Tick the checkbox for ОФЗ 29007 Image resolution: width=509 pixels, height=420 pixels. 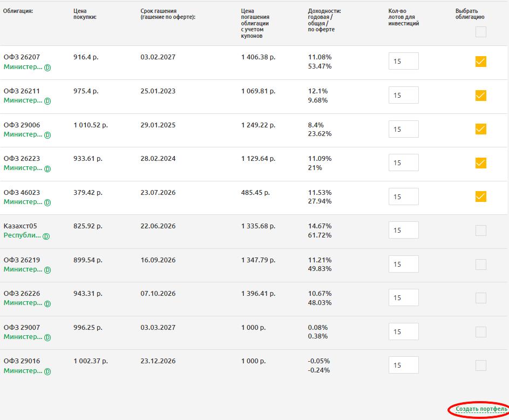480,332
